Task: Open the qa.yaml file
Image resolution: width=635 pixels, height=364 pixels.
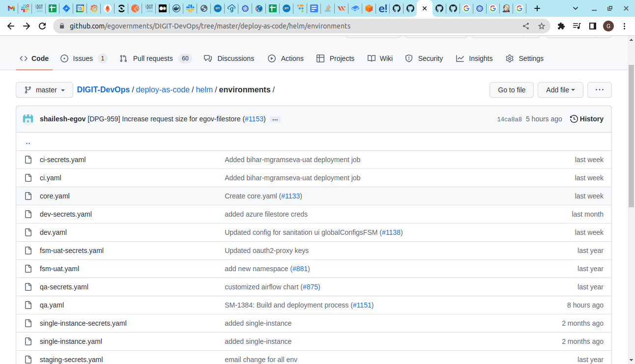Action: coord(52,305)
